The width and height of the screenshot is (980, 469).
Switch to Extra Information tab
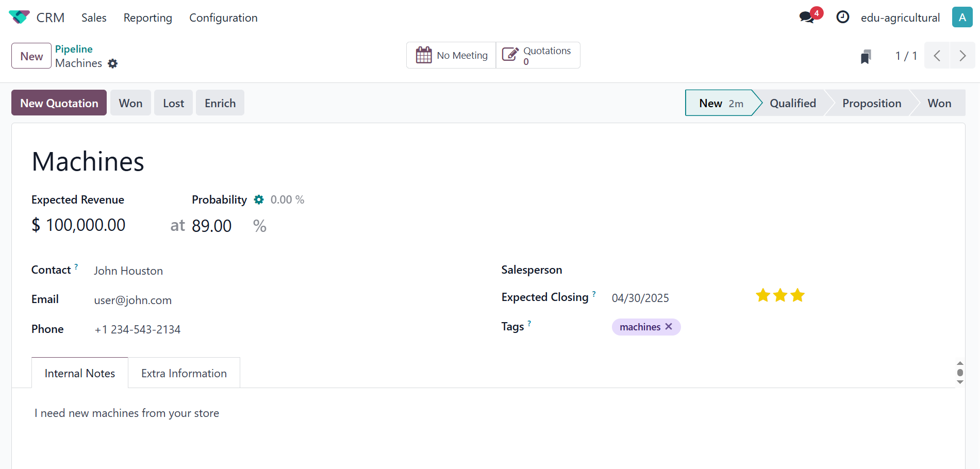(x=184, y=373)
